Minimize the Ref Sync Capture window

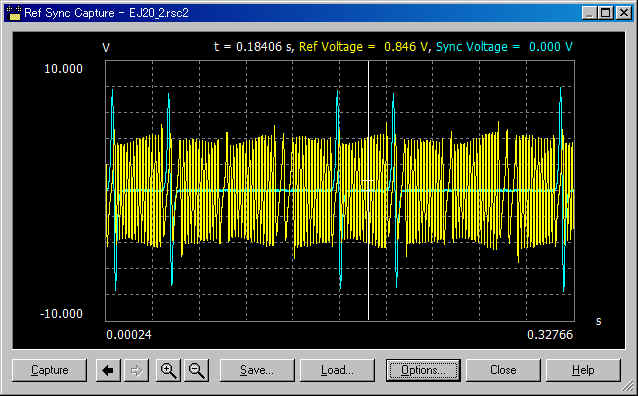588,13
